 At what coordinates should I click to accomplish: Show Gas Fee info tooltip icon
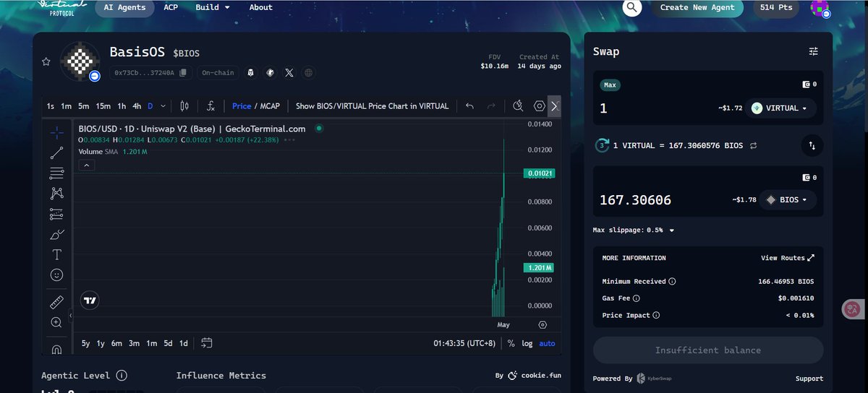pos(637,298)
